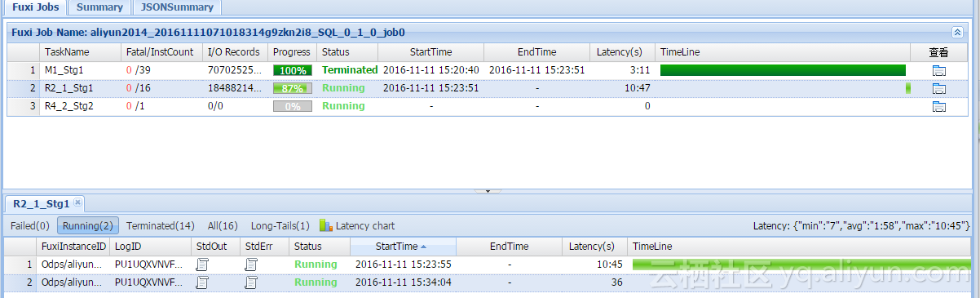Viewport: 980px width, 298px height.
Task: Sort by Progress column header
Action: pos(292,51)
